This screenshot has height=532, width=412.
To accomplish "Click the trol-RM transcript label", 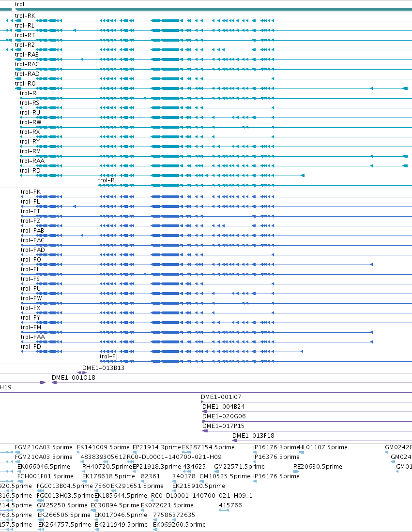I will click(30, 151).
